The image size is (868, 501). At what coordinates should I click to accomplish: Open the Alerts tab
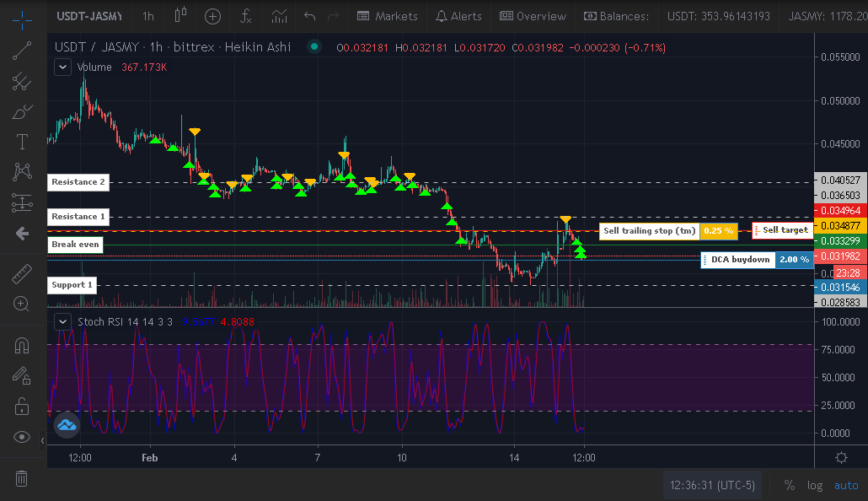click(459, 16)
